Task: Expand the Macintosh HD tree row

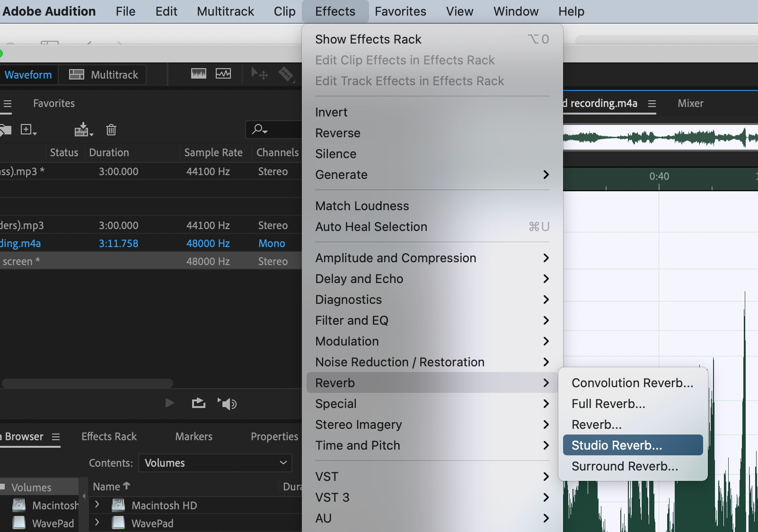Action: (x=97, y=505)
